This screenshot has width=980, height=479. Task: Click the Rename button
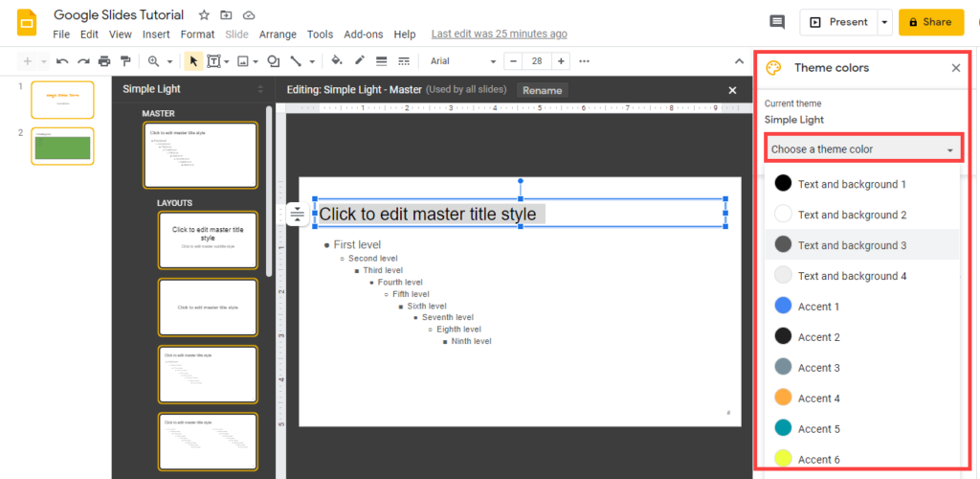543,91
